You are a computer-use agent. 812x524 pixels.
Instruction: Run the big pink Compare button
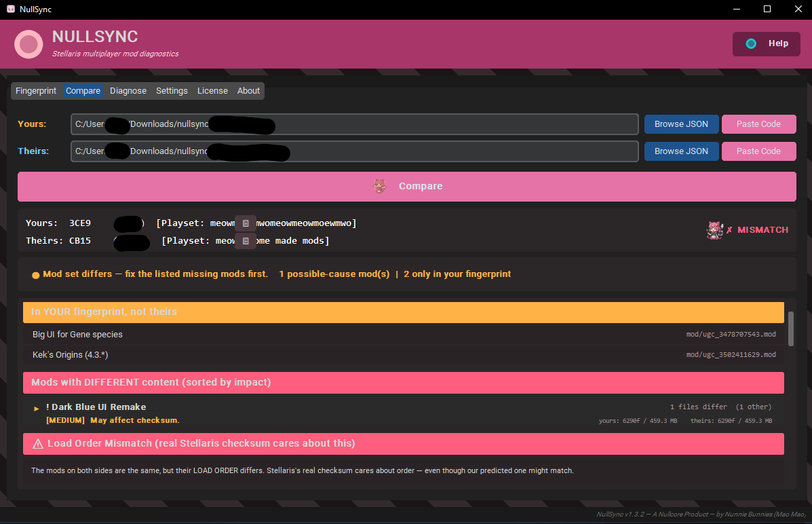point(406,187)
